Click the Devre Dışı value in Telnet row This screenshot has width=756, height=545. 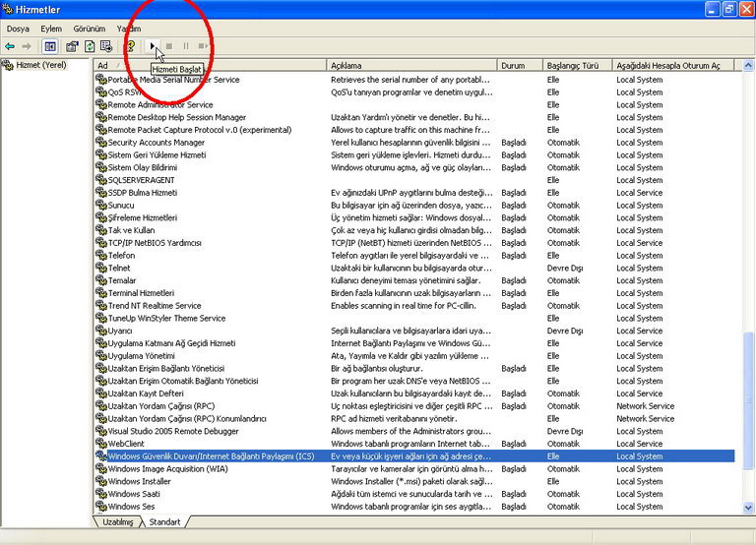coord(565,268)
